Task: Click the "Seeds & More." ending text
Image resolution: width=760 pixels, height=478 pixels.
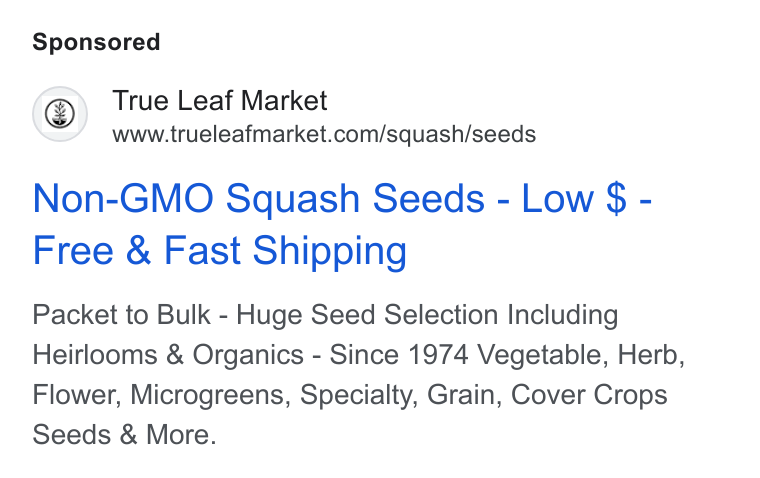Action: point(124,434)
